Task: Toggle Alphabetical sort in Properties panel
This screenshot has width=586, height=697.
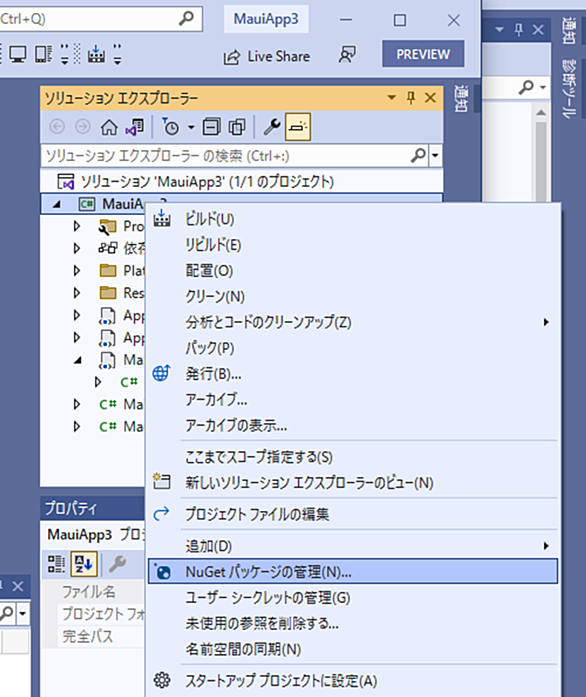Action: (84, 564)
